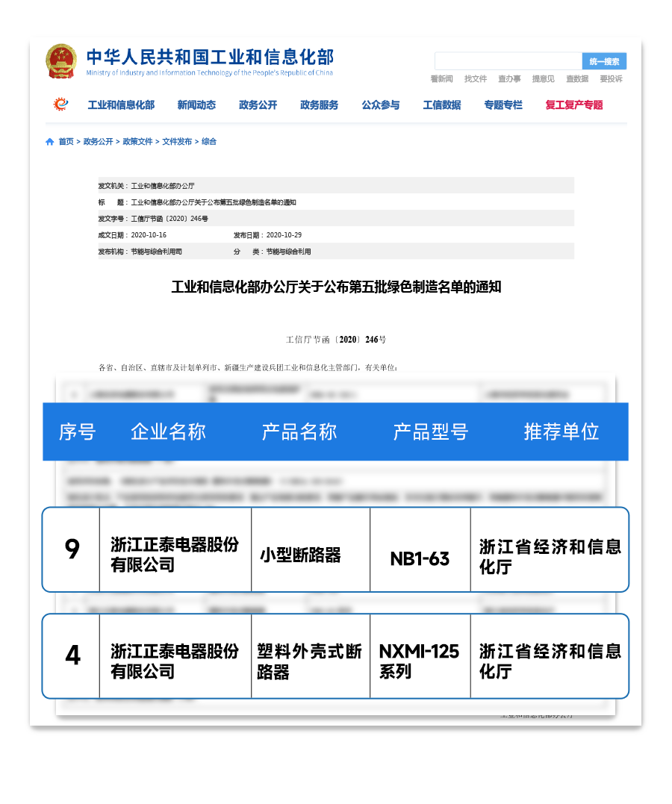Open the 提意见 quick link
This screenshot has width=672, height=804.
(544, 78)
